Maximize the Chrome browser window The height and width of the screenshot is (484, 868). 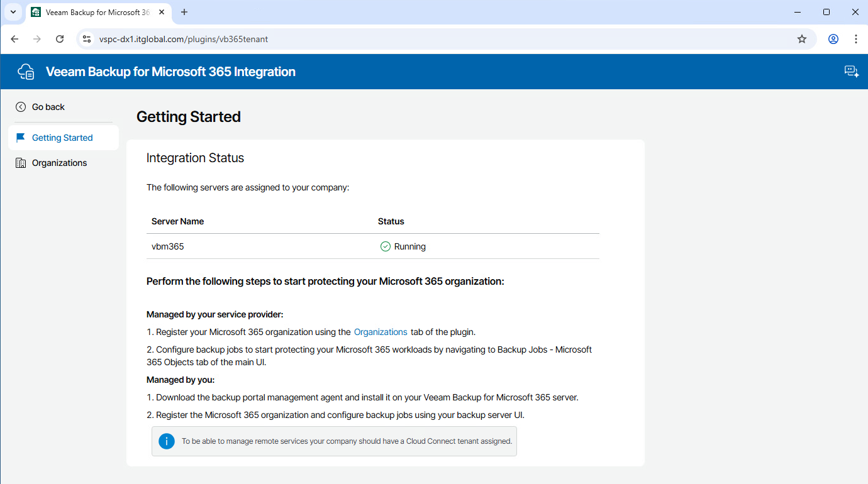tap(826, 12)
